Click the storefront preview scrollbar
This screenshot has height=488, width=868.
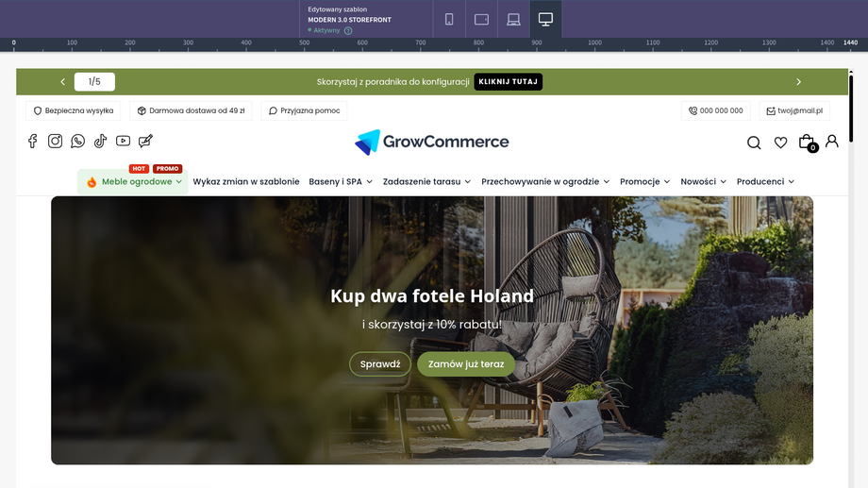click(x=851, y=108)
